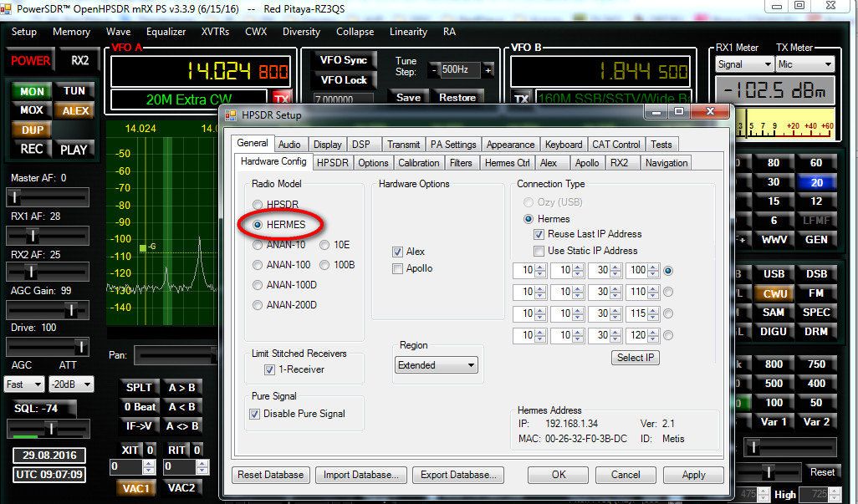
Task: Adjust the Master AF slider
Action: pos(48,197)
